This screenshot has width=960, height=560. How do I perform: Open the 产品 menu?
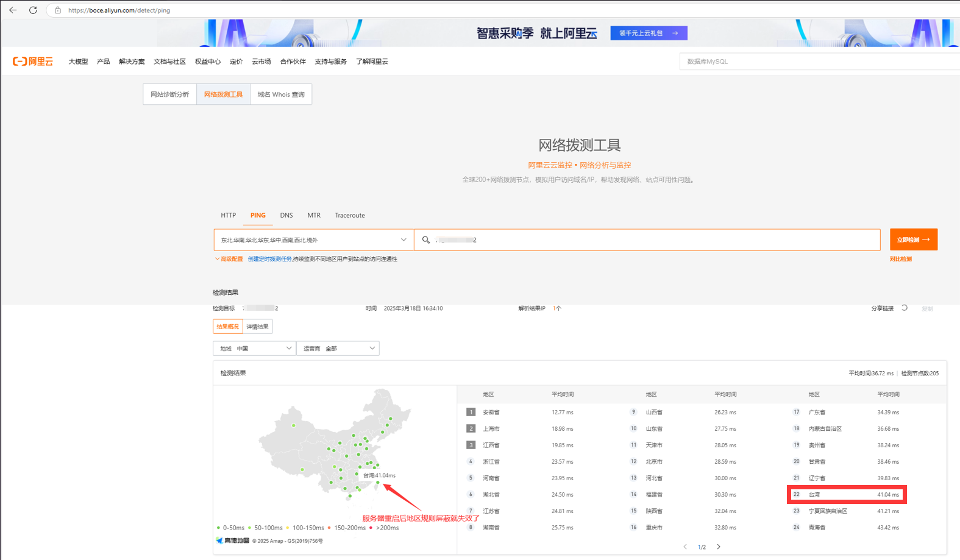coord(104,62)
